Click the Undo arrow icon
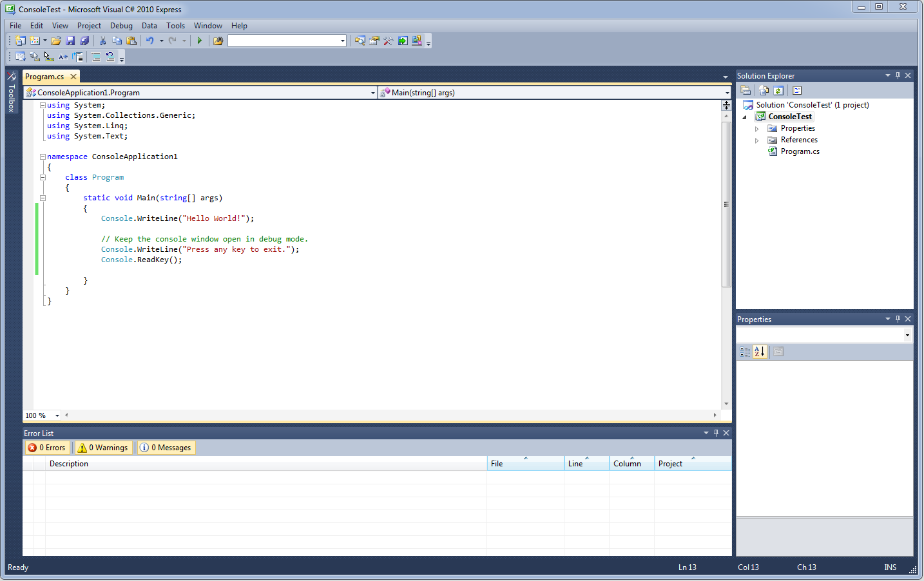924x581 pixels. 149,41
